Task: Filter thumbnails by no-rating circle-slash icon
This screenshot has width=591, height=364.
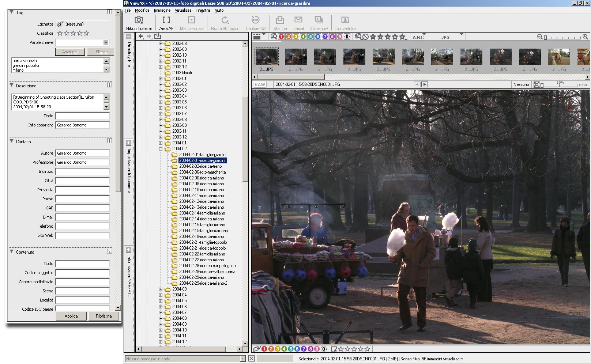Action: pos(365,37)
